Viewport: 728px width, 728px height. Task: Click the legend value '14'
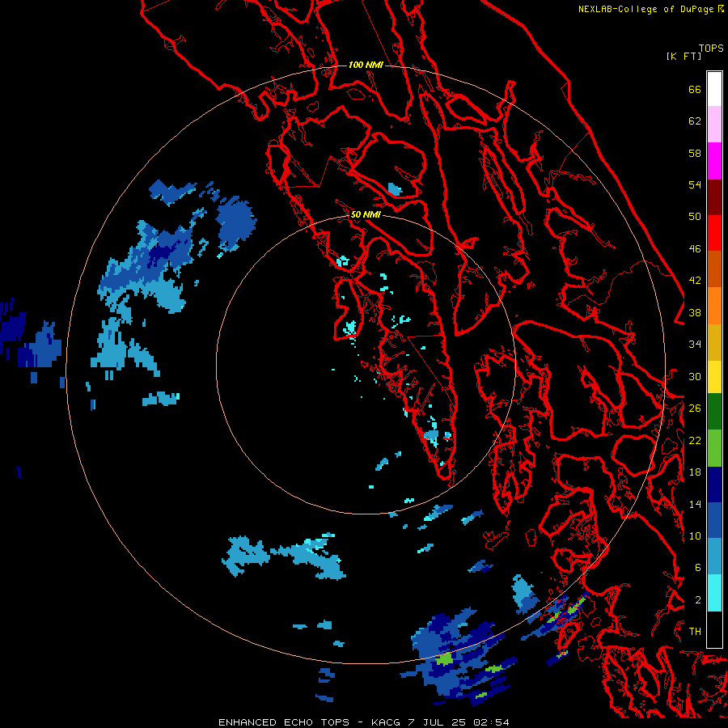695,504
